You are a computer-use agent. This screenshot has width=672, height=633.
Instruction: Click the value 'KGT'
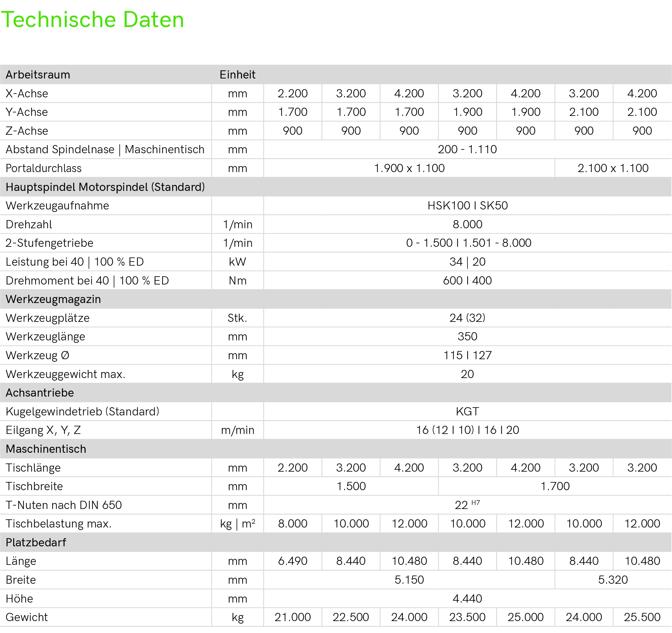467,411
